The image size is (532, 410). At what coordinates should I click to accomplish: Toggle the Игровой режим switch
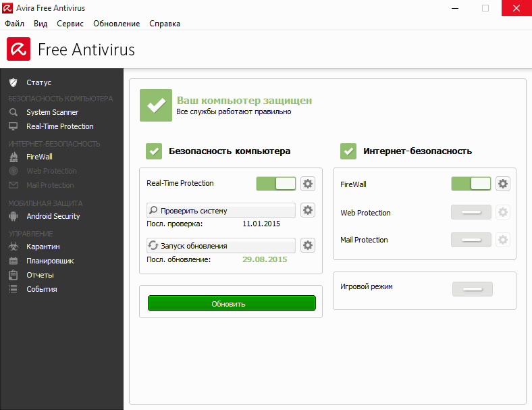[473, 289]
